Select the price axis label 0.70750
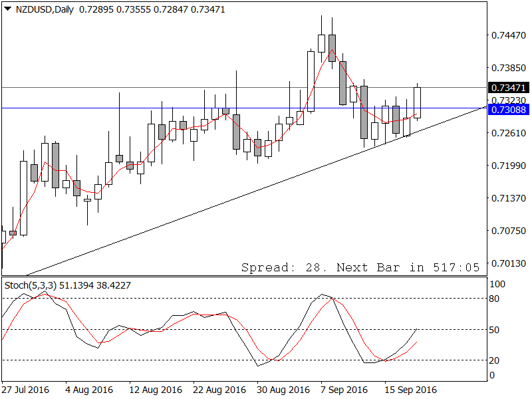 coord(509,231)
